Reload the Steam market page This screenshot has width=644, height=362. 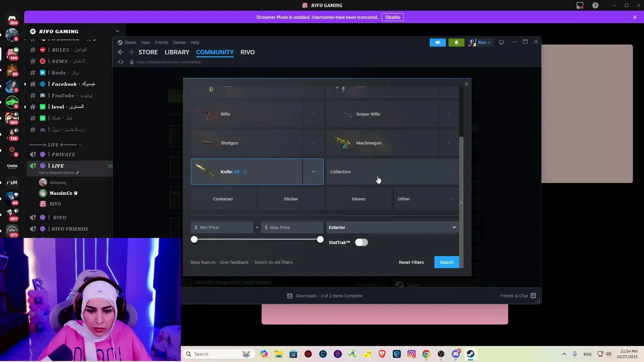click(121, 62)
